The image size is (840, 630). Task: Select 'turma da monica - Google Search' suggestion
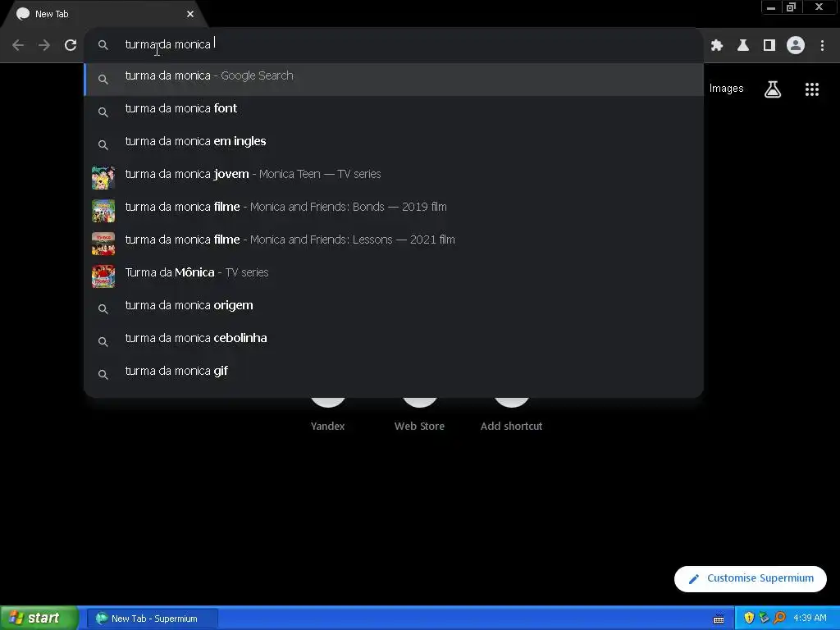pyautogui.click(x=394, y=80)
